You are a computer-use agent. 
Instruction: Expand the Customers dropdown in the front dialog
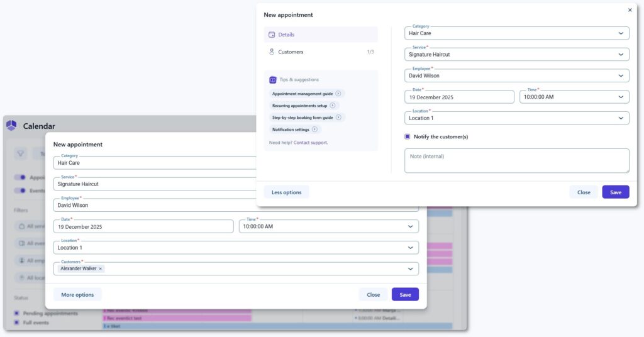click(x=410, y=268)
